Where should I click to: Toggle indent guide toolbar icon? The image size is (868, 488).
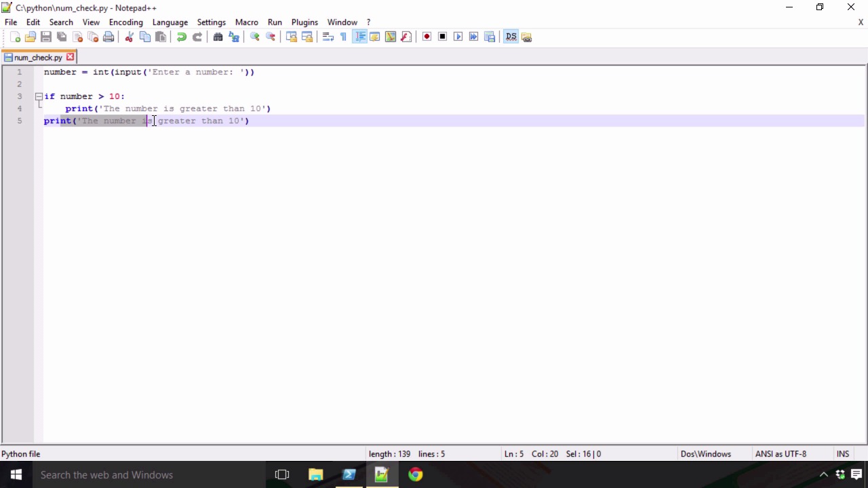click(359, 37)
